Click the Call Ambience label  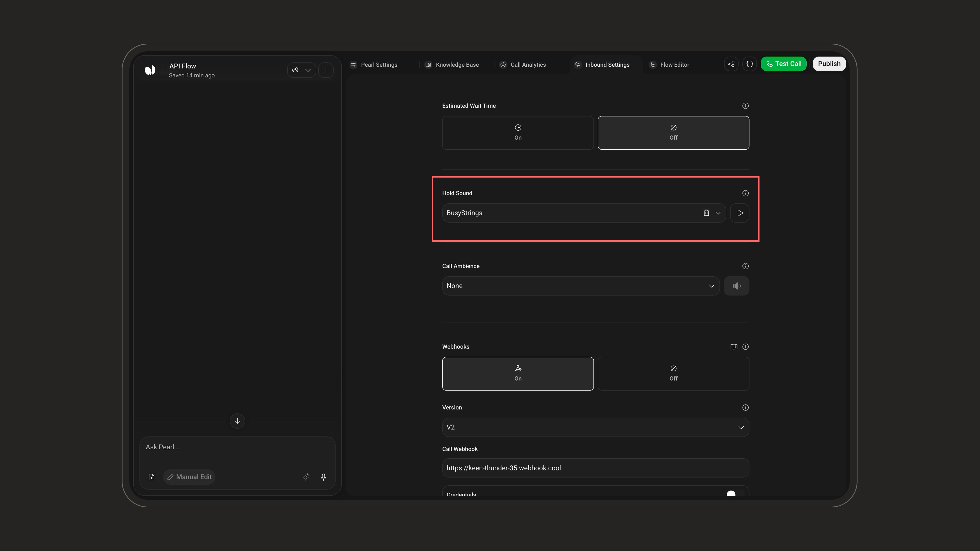pos(461,266)
